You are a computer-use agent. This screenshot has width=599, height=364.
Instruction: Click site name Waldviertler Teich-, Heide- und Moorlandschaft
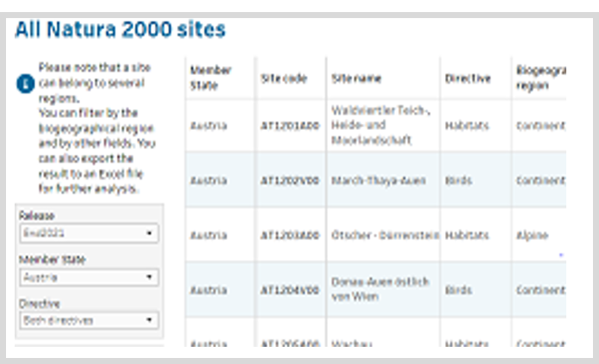(x=381, y=125)
